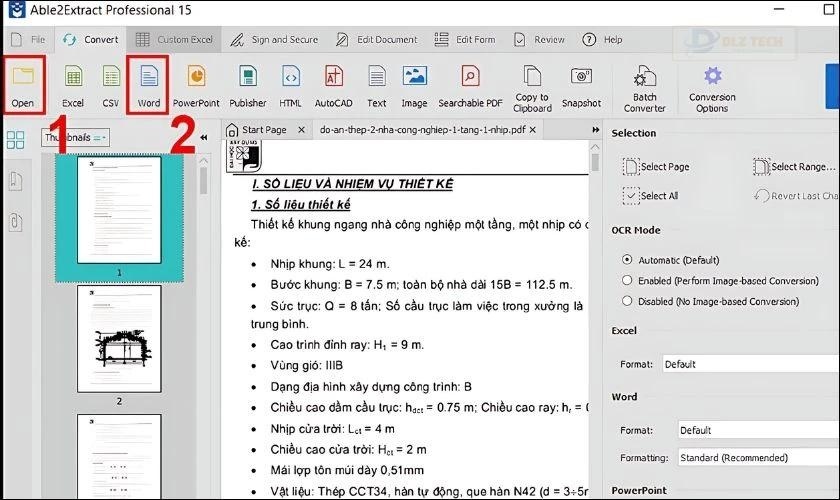Open the File menu
This screenshot has width=840, height=500.
(x=28, y=40)
